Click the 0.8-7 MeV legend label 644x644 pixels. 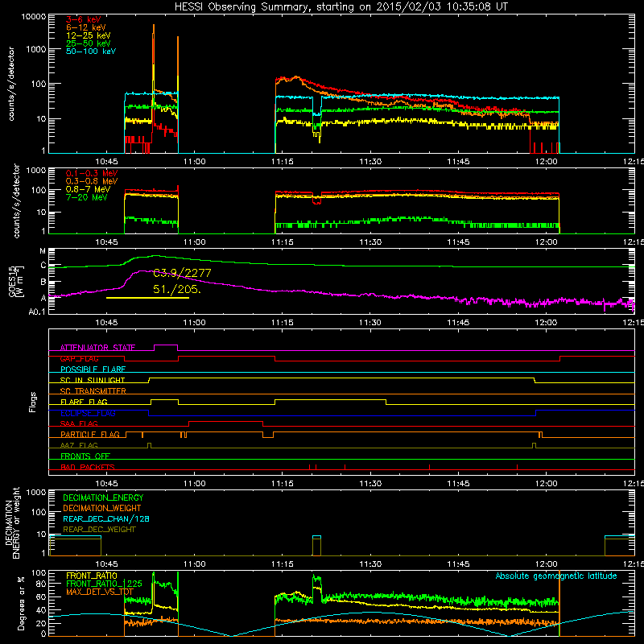88,189
